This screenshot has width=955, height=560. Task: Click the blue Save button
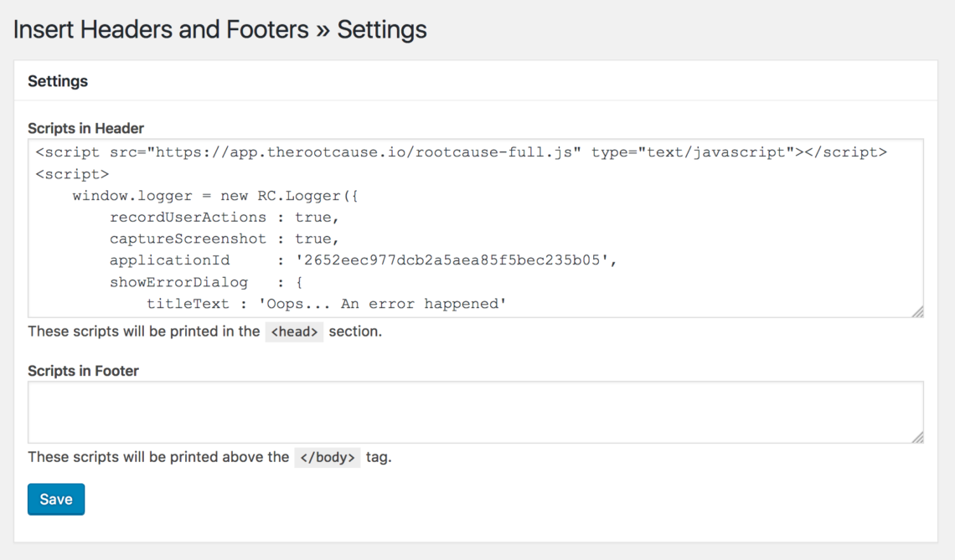[x=56, y=499]
